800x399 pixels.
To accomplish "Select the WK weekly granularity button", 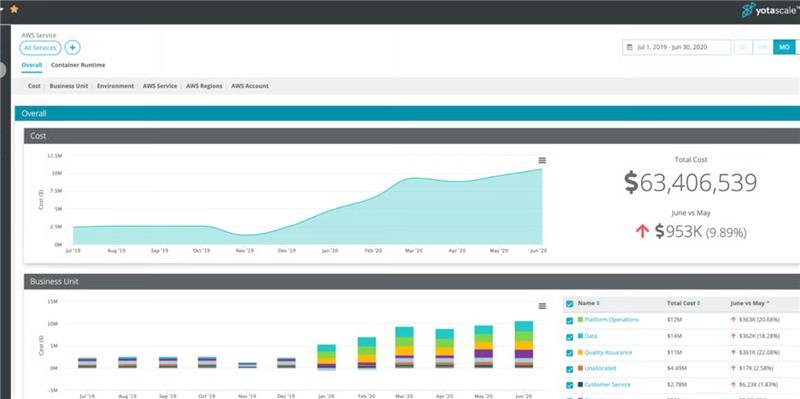I will [763, 47].
